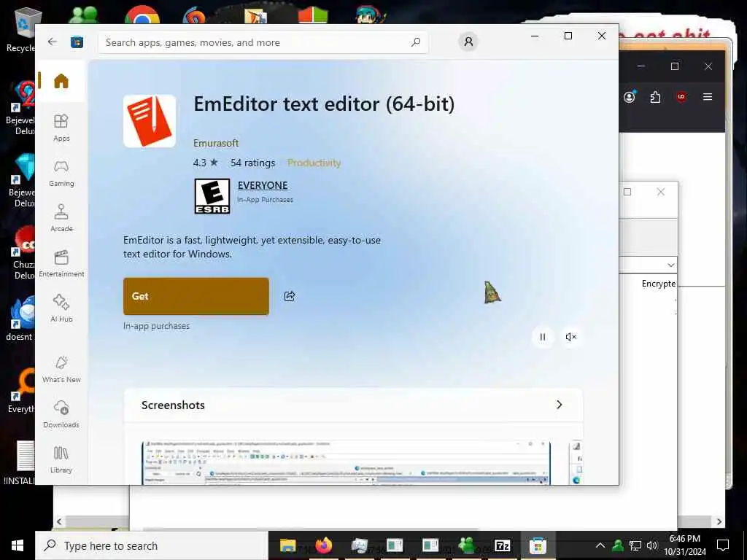Screen dimensions: 747x560
Task: Click the scroll left arrow in background window
Action: [x=59, y=521]
